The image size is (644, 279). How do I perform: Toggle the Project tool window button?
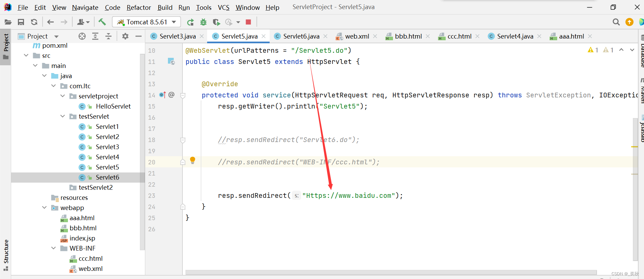pyautogui.click(x=6, y=46)
